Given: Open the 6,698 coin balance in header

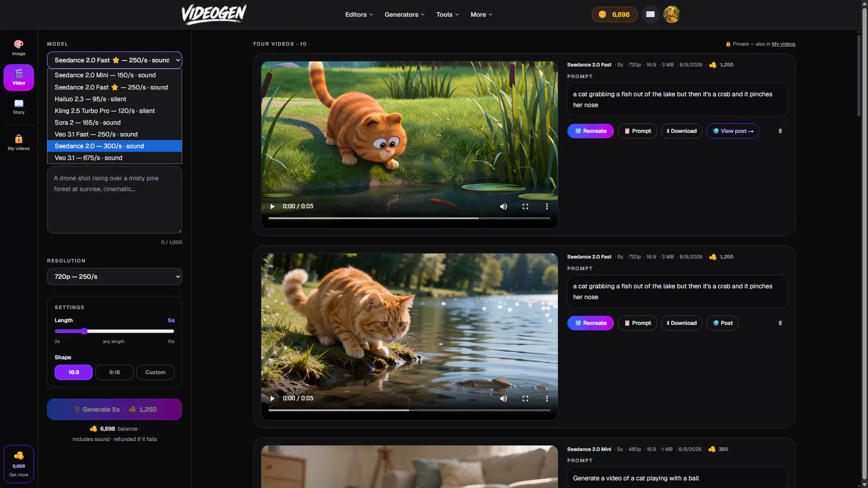Looking at the screenshot, I should [614, 14].
